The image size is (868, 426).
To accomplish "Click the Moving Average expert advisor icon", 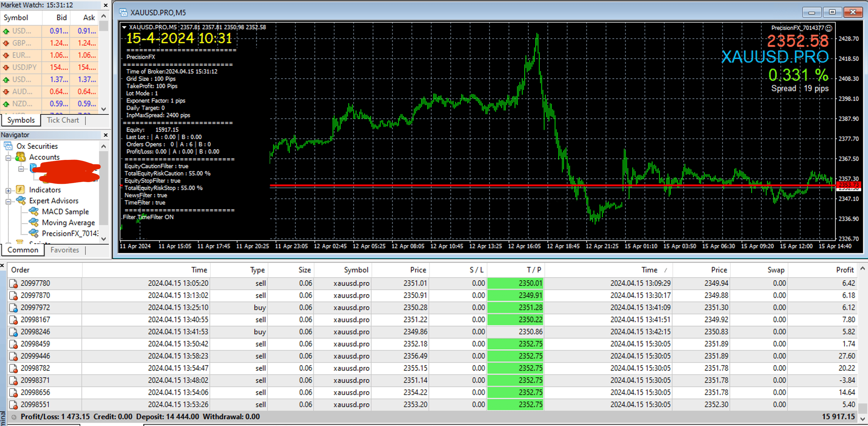I will pos(34,222).
